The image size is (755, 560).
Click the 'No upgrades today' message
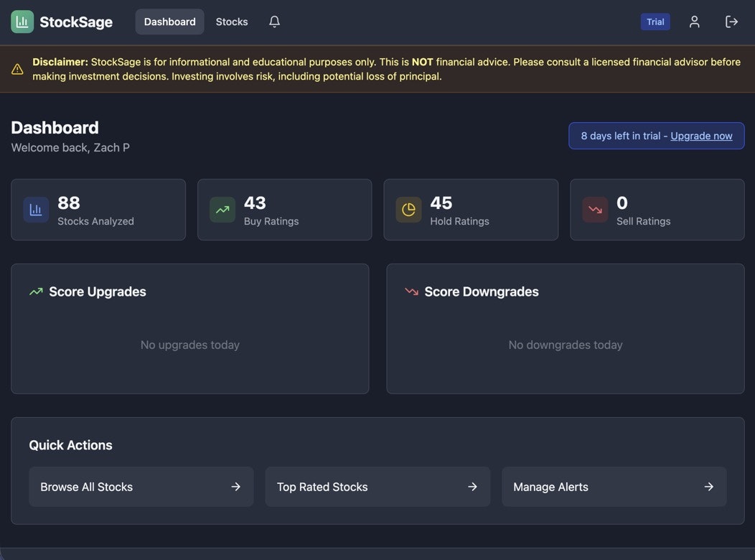point(189,345)
